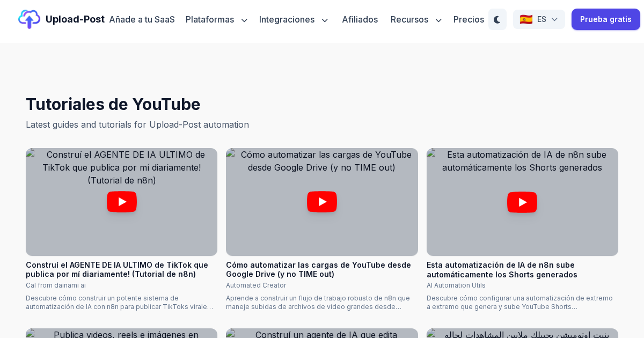The height and width of the screenshot is (338, 644).
Task: Play the TikTok AI agent tutorial video
Action: tap(122, 202)
